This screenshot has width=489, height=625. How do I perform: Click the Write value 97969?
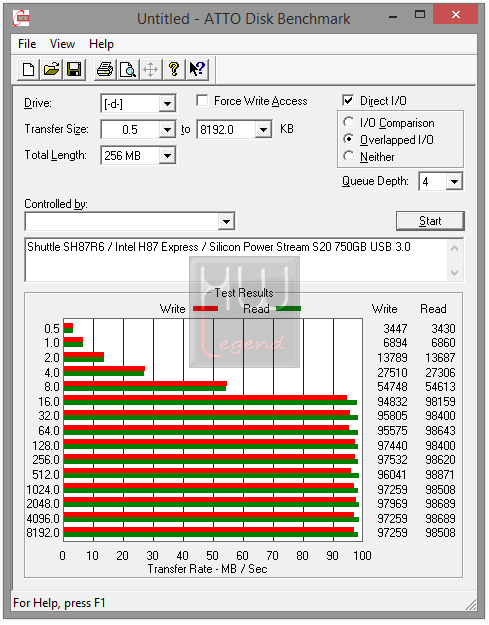pos(392,503)
